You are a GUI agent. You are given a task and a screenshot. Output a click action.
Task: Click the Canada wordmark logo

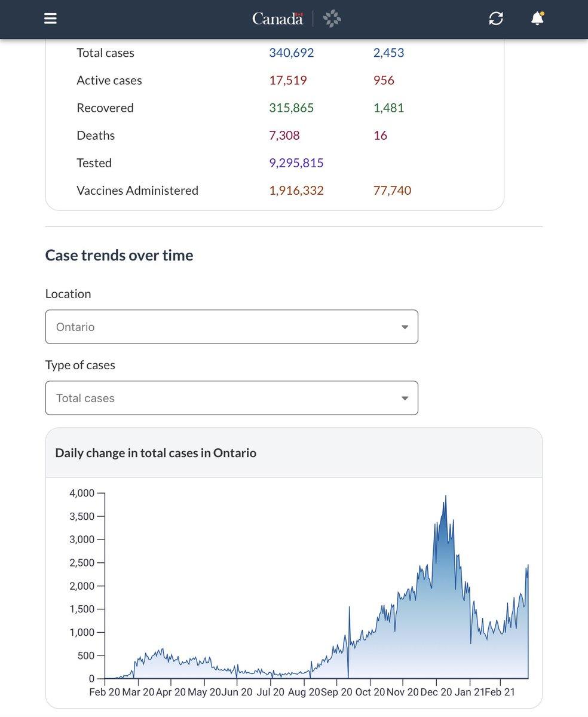(278, 19)
